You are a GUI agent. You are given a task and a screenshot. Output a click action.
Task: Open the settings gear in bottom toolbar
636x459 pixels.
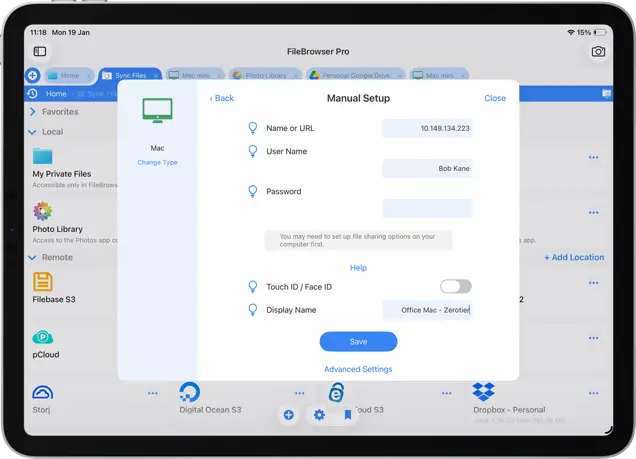click(319, 414)
